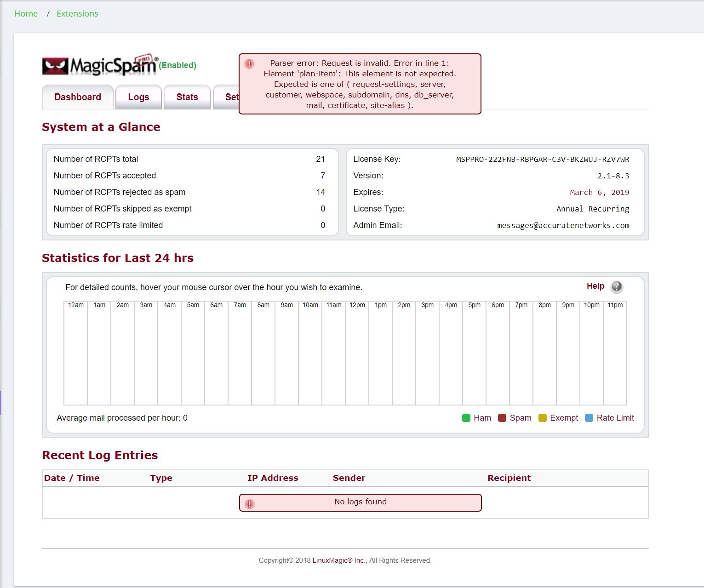Click the warning icon beside No logs found
Image resolution: width=704 pixels, height=588 pixels.
pyautogui.click(x=250, y=504)
